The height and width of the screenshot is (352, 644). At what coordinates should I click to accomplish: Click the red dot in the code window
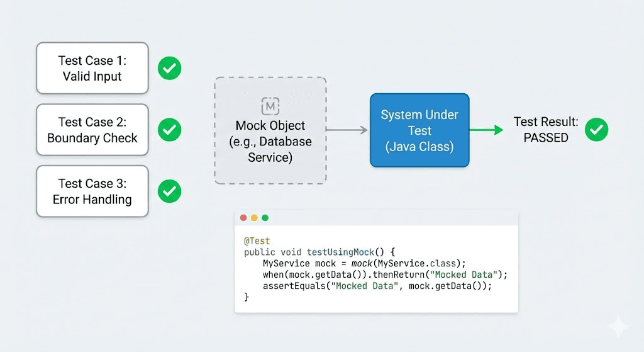point(243,218)
